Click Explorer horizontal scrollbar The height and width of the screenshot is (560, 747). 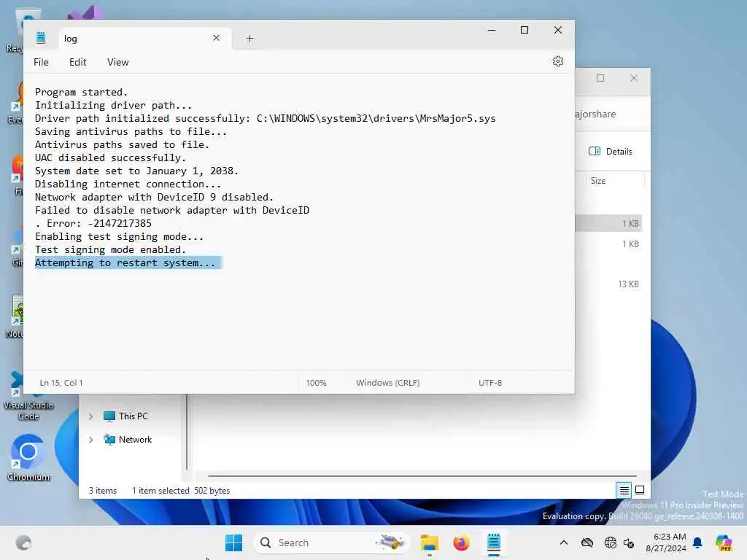coord(422,475)
